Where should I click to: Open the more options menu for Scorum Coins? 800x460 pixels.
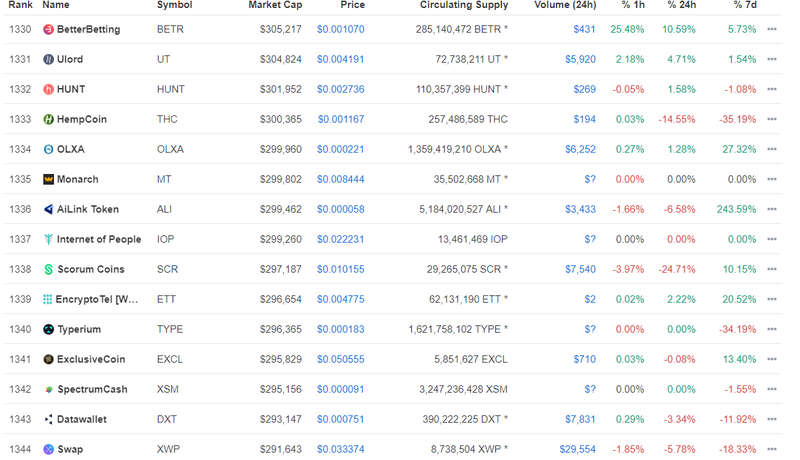[x=772, y=269]
